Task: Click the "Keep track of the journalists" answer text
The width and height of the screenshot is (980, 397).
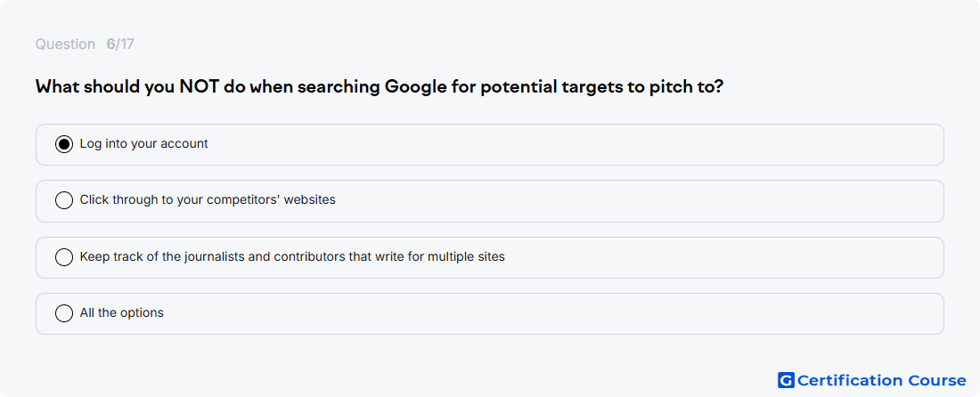Action: tap(292, 256)
